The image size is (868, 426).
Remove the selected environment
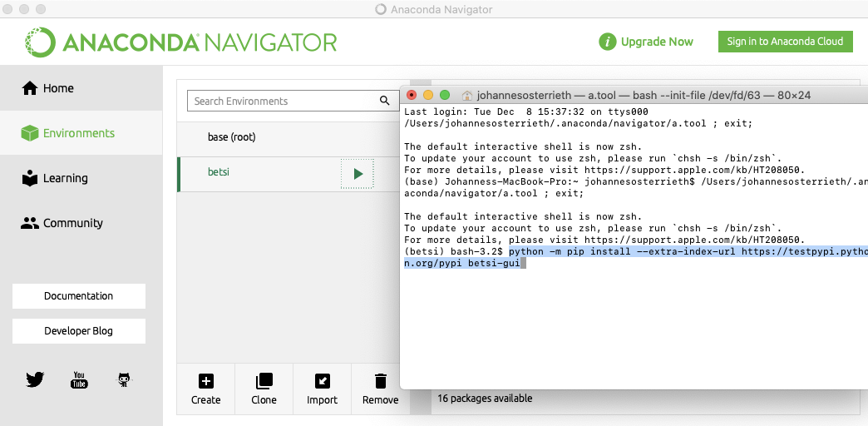pyautogui.click(x=380, y=389)
